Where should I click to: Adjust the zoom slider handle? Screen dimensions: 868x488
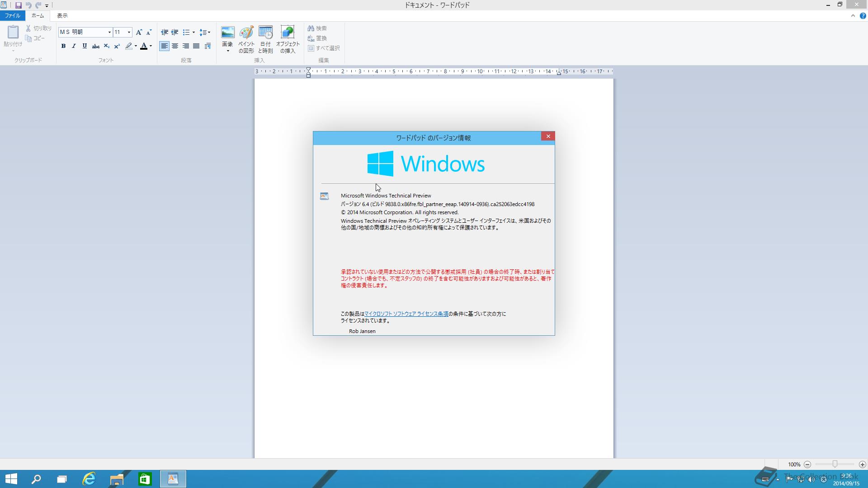[x=835, y=464]
